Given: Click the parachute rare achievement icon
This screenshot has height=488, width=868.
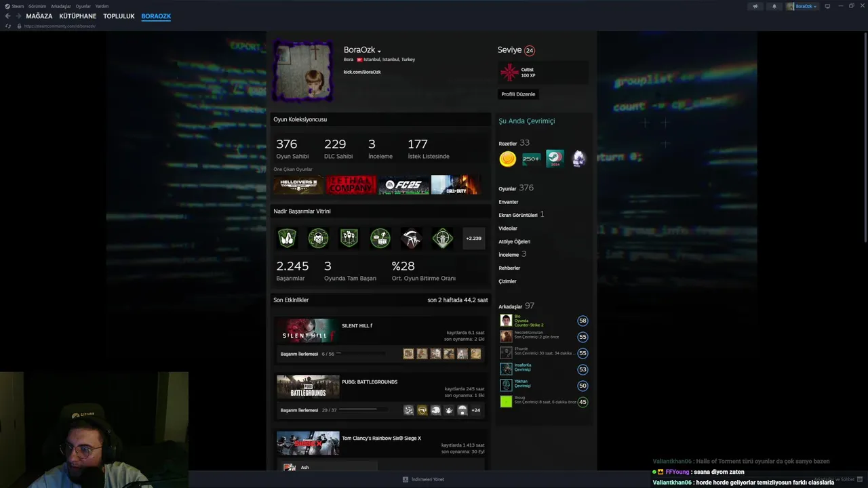Looking at the screenshot, I should click(x=411, y=238).
